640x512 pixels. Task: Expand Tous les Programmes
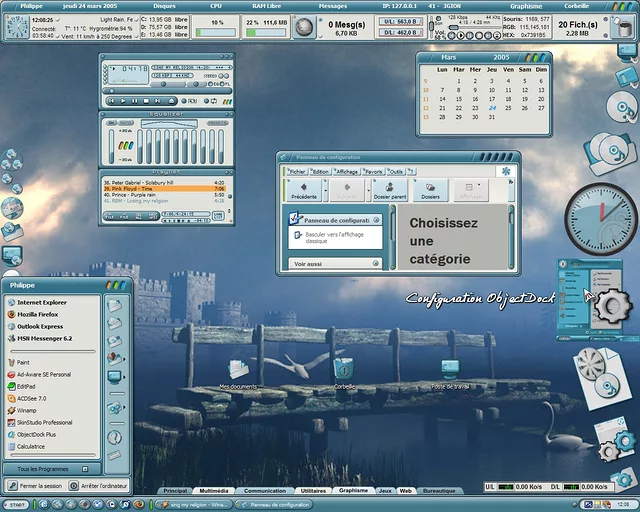pyautogui.click(x=46, y=468)
